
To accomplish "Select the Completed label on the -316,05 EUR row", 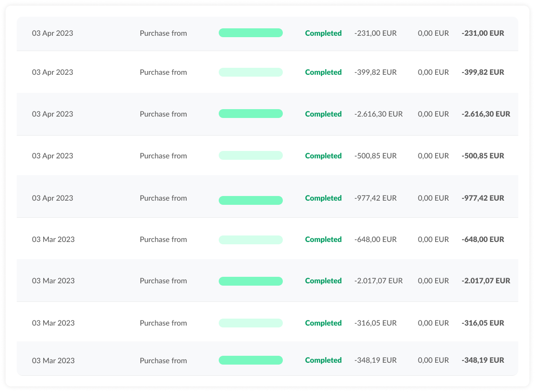I will click(323, 323).
